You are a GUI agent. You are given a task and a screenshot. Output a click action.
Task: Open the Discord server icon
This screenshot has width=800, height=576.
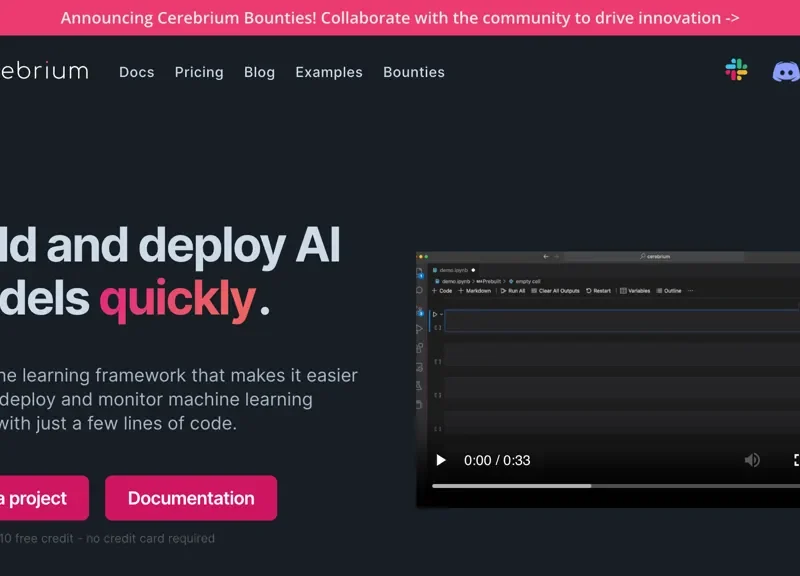[x=785, y=71]
